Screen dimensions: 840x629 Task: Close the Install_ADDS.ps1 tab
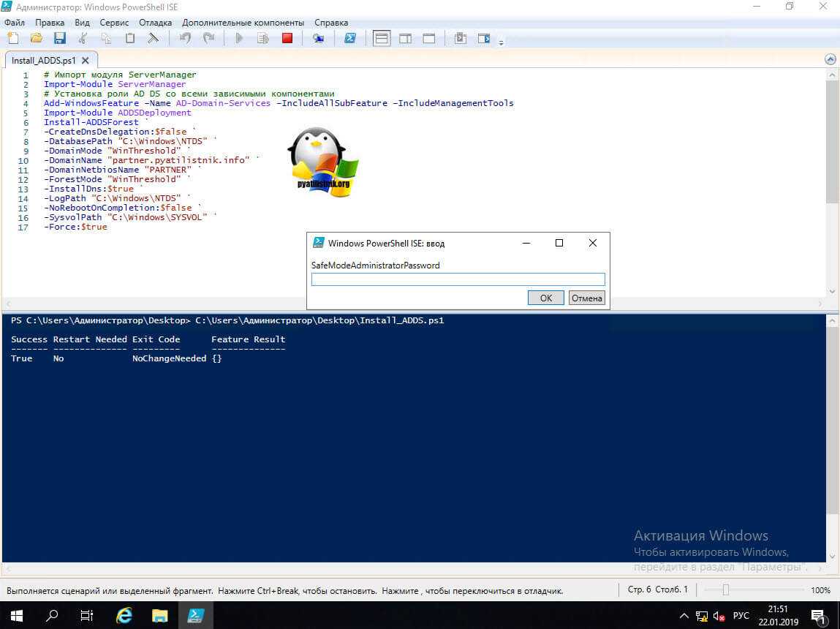click(86, 61)
